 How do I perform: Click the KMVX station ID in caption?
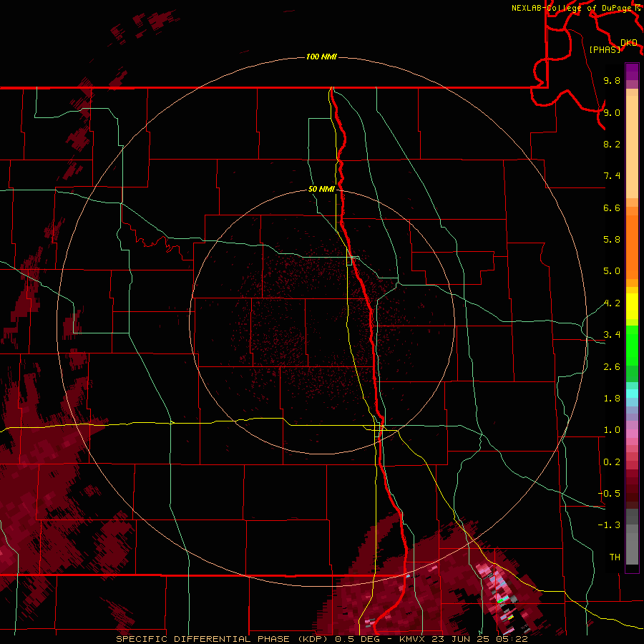tap(413, 639)
